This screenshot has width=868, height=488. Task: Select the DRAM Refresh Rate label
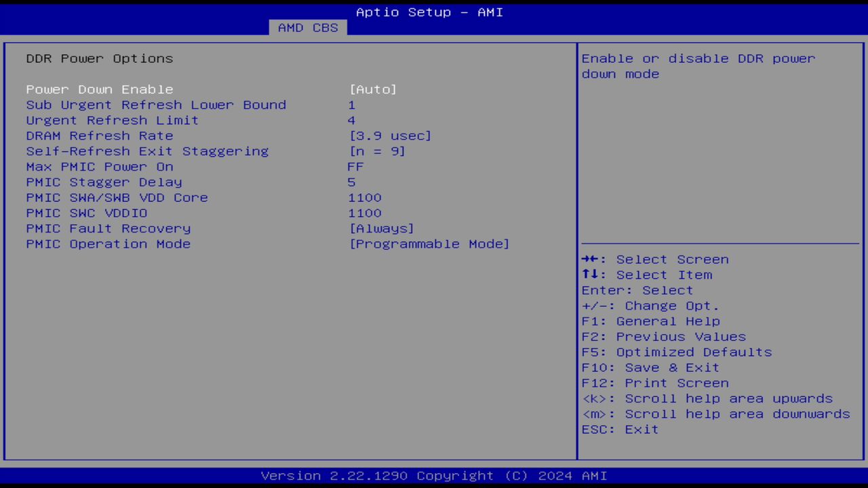click(x=100, y=136)
